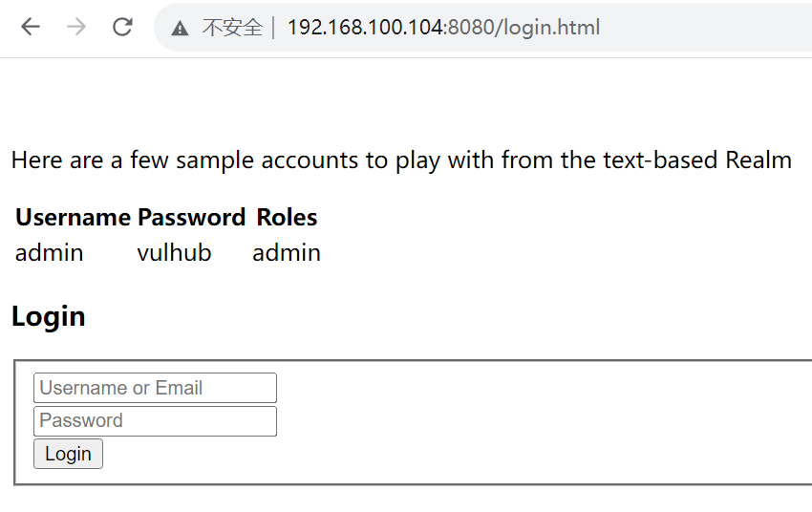812x512 pixels.
Task: Click the browser back arrow
Action: [x=31, y=27]
